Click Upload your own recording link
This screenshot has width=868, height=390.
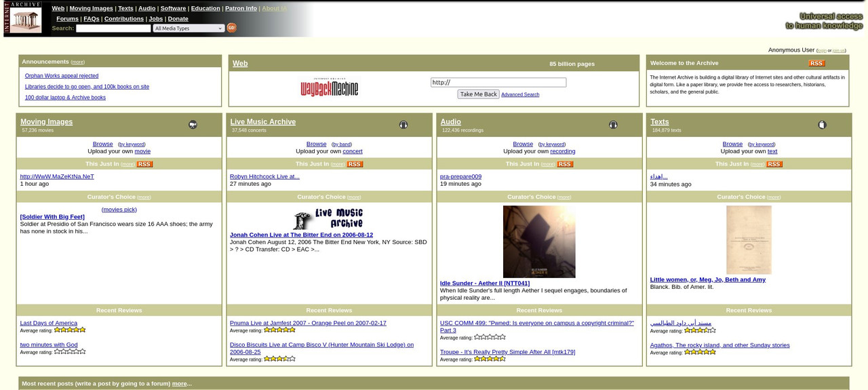click(x=562, y=151)
